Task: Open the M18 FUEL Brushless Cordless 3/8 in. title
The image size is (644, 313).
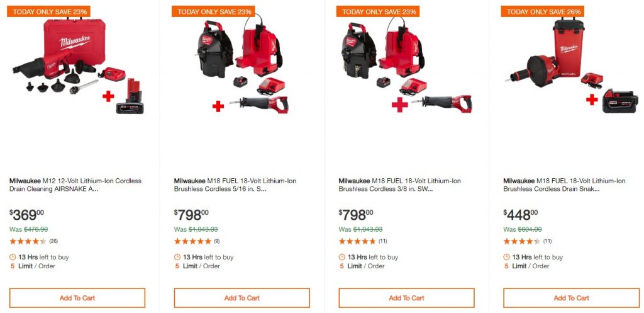Action: [x=399, y=185]
